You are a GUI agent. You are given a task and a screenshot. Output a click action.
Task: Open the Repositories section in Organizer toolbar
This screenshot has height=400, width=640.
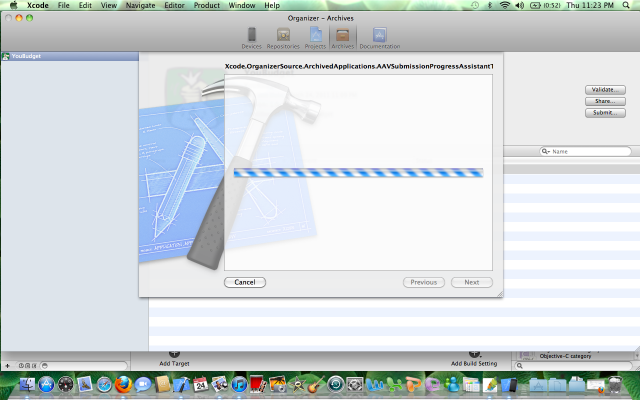pos(283,38)
